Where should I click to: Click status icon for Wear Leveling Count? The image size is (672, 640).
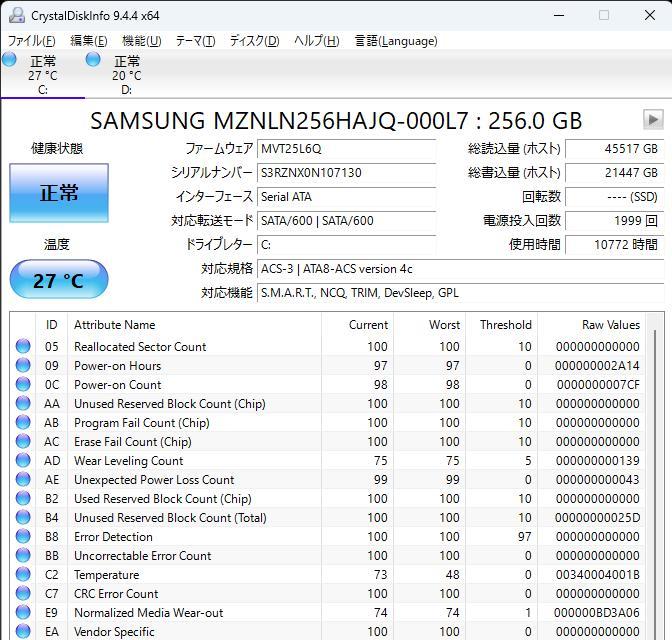[23, 460]
